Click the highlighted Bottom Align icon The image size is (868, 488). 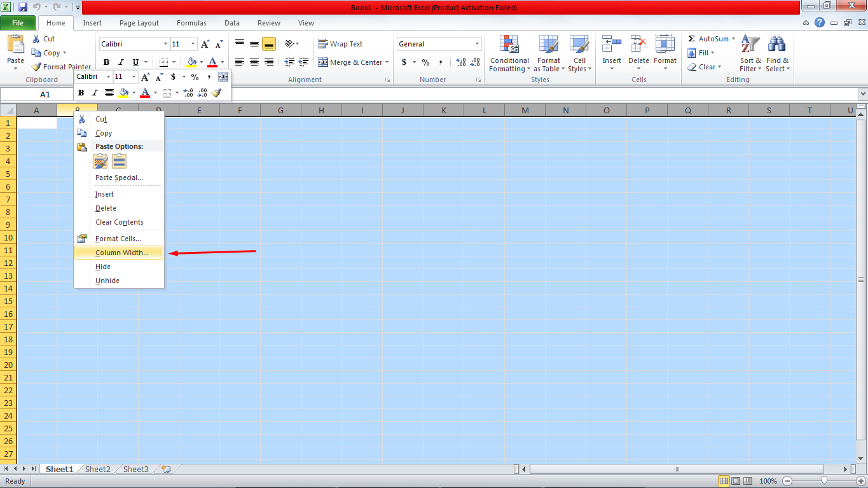(x=269, y=44)
